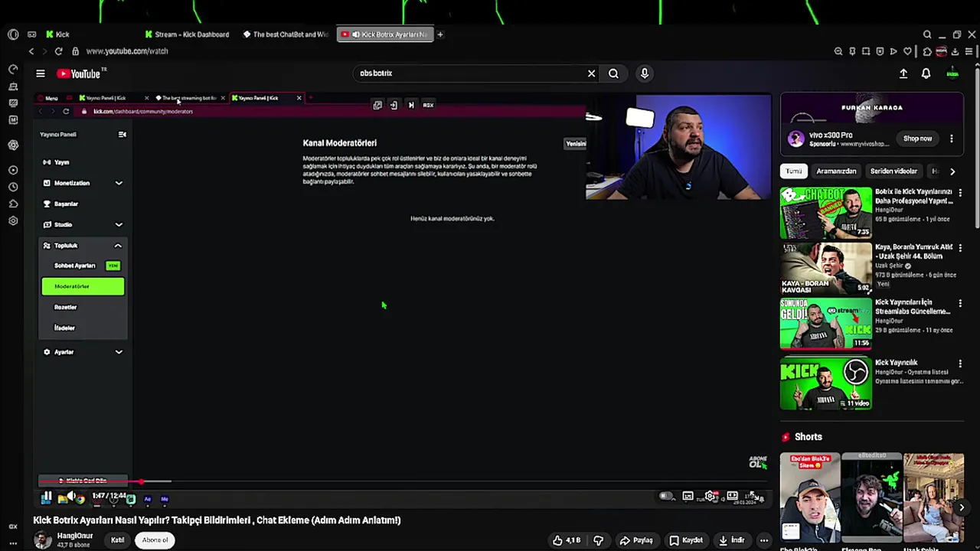Image resolution: width=980 pixels, height=551 pixels.
Task: Open ad options menu for vivo x300 Pro
Action: pyautogui.click(x=952, y=139)
